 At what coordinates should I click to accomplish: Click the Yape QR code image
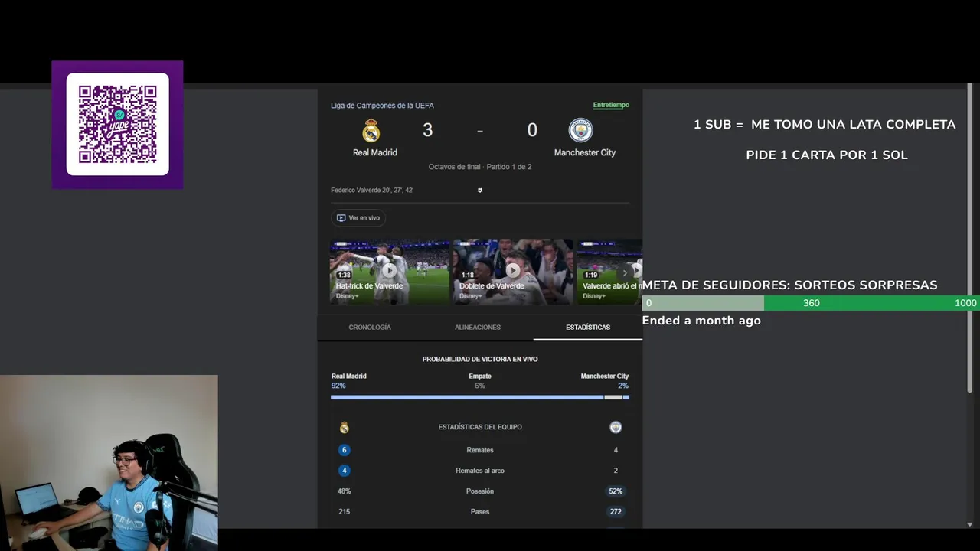pyautogui.click(x=117, y=124)
